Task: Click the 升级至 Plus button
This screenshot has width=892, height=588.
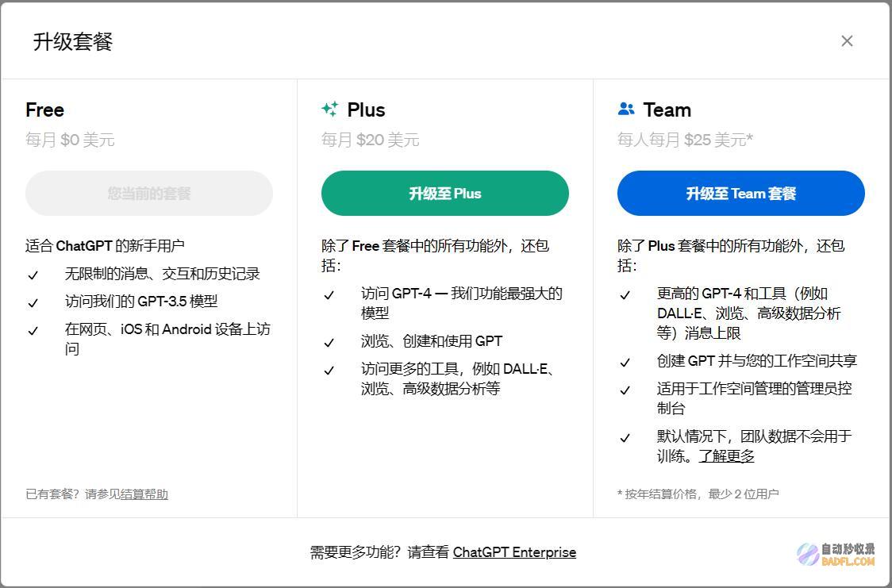Action: (x=445, y=194)
